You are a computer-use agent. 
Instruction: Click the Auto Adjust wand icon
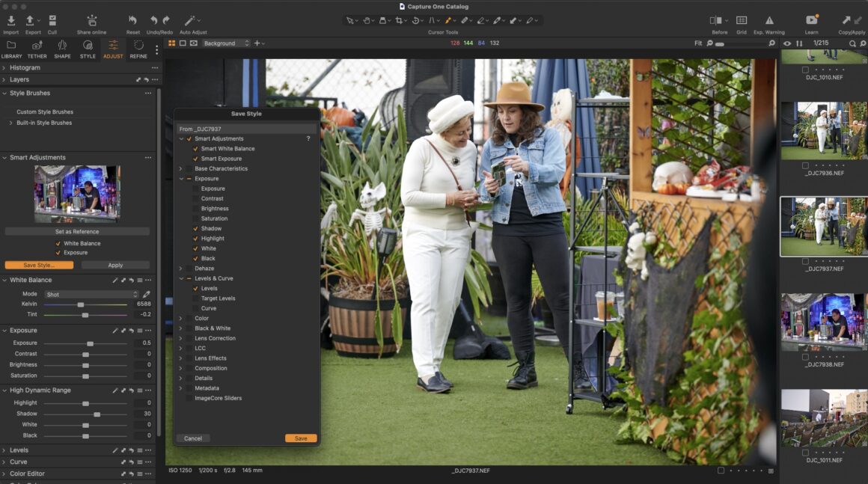(x=190, y=20)
